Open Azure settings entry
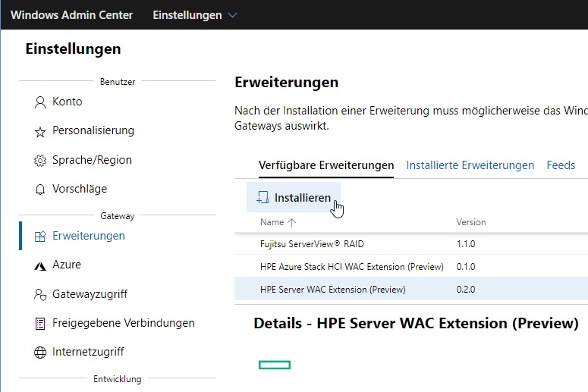The height and width of the screenshot is (392, 588). (x=67, y=265)
